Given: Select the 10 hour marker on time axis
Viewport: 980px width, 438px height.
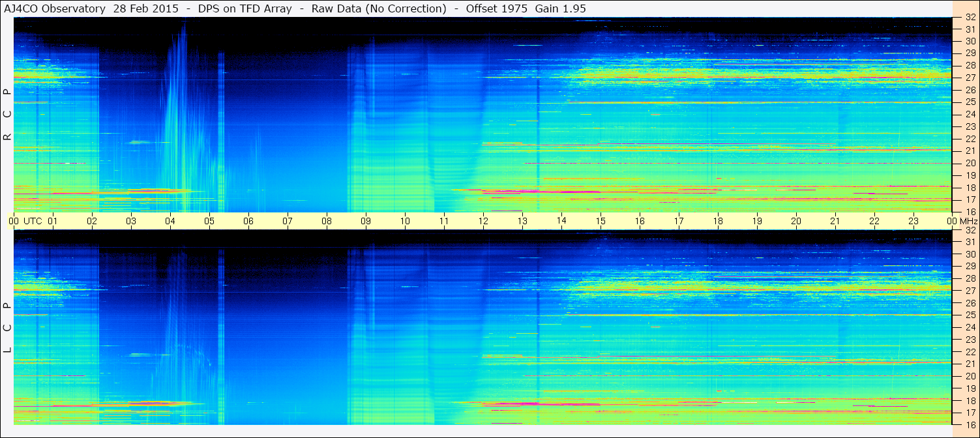Looking at the screenshot, I should 405,221.
